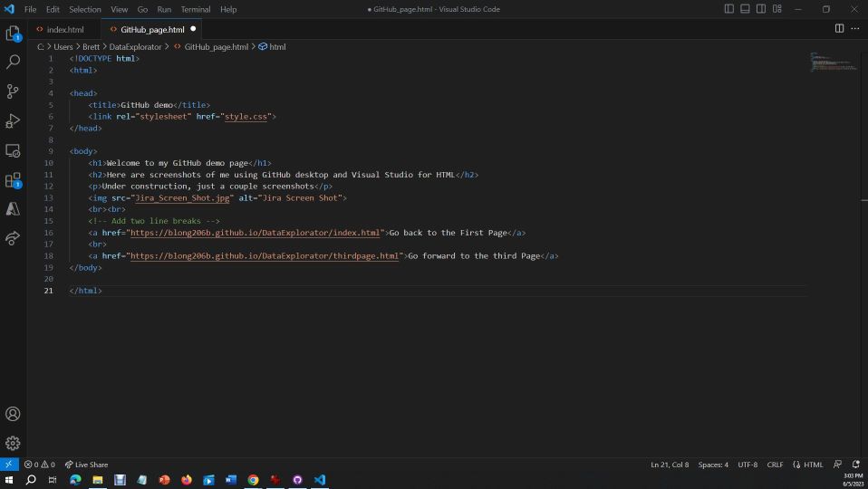This screenshot has height=489, width=868.
Task: Open the Search view in activity bar
Action: (13, 62)
